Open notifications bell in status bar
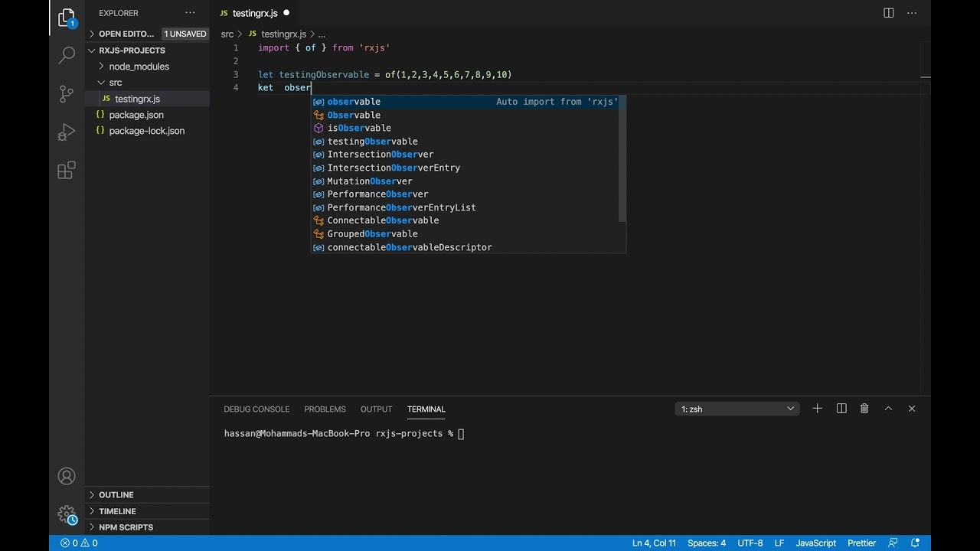This screenshot has height=551, width=980. click(915, 543)
